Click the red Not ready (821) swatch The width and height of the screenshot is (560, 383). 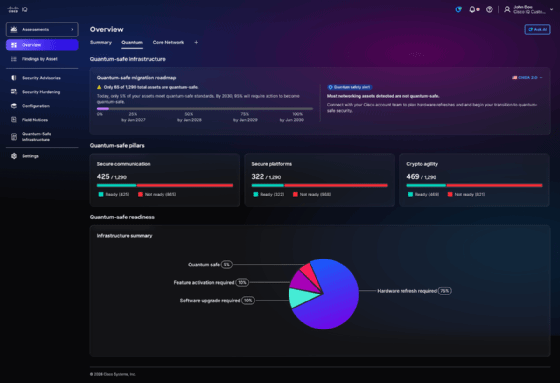(x=450, y=194)
